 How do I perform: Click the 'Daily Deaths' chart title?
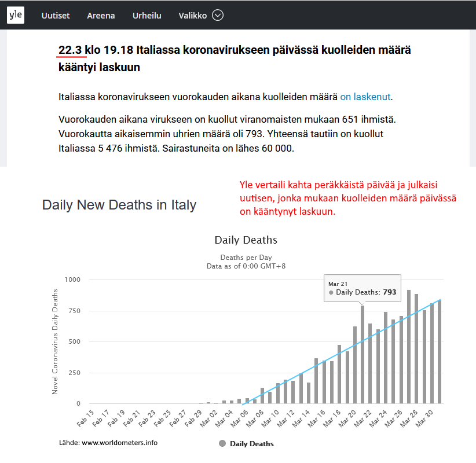coord(246,240)
